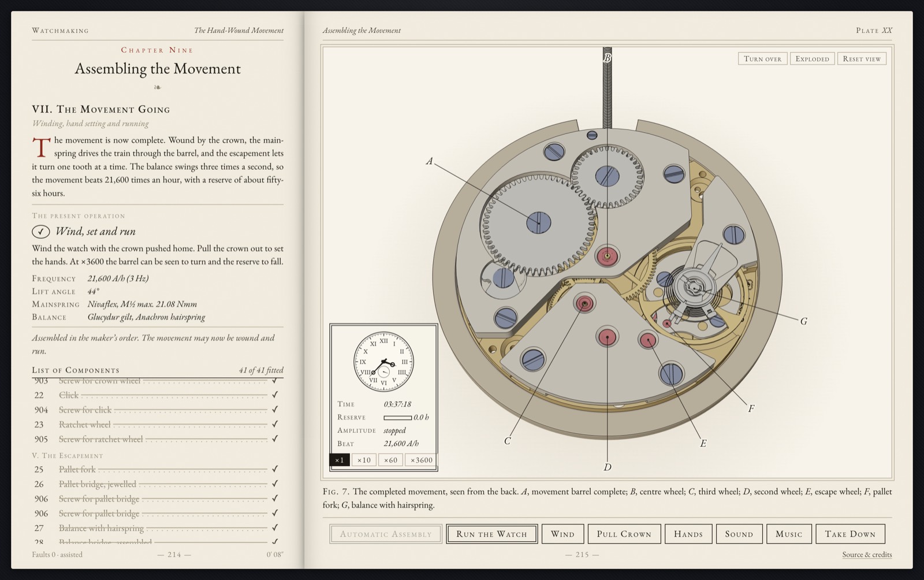Click the Automatic Assembly button
924x580 pixels.
(386, 534)
